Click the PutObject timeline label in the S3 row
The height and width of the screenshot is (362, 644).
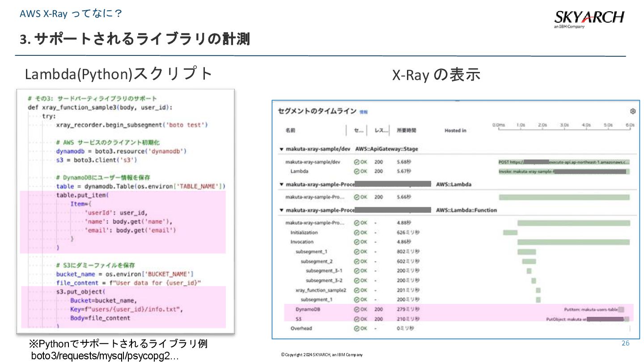585,319
